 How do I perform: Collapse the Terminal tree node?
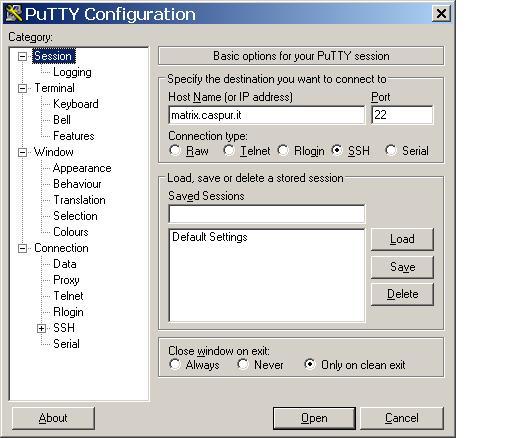click(22, 88)
